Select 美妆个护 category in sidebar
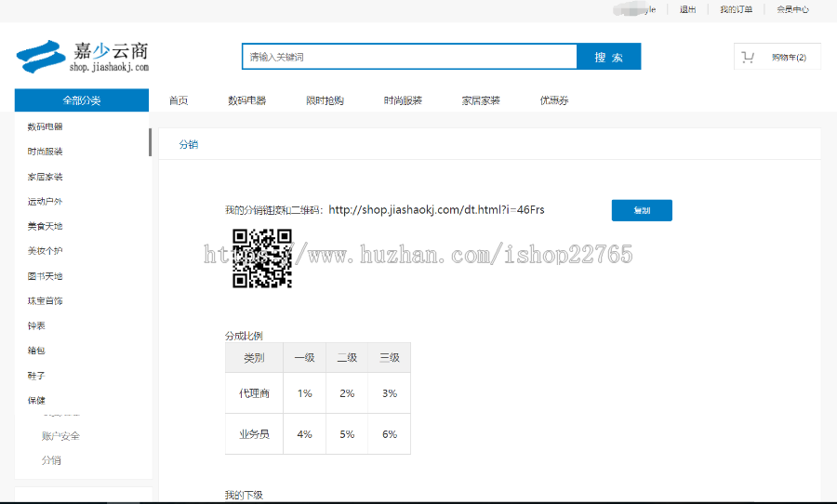Viewport: 837px width, 504px height. click(x=45, y=251)
